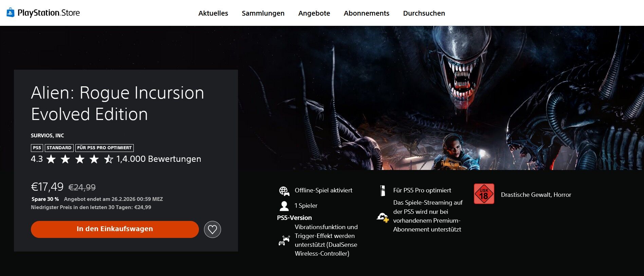Click the PlayStation Store logo icon
This screenshot has height=276, width=644.
[11, 13]
